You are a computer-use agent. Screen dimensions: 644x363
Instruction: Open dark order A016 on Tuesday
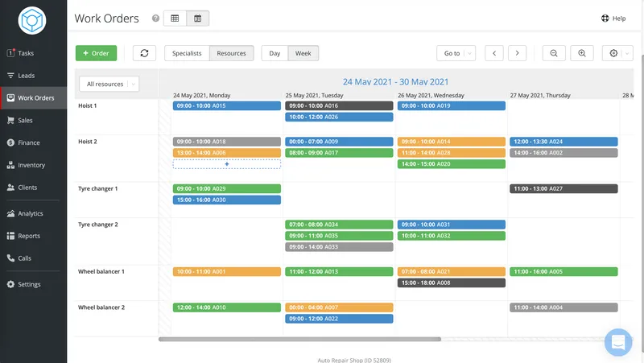[x=339, y=105]
